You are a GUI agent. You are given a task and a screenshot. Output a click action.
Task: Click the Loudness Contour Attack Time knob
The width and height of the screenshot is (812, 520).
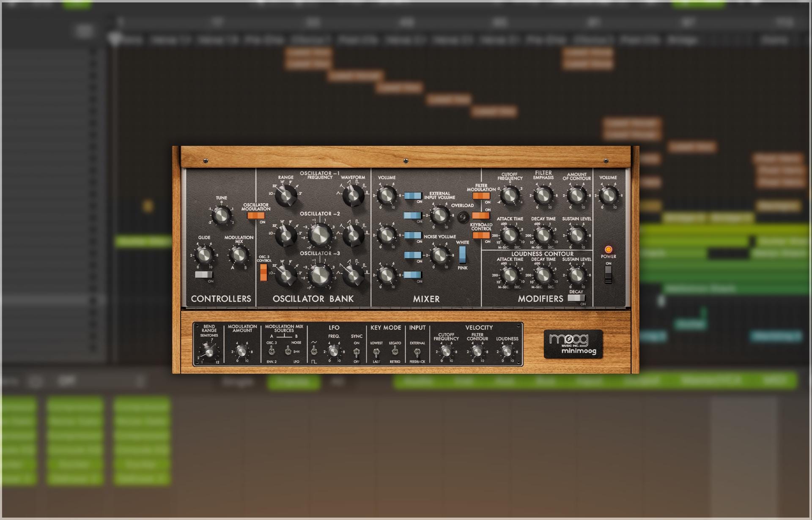click(x=510, y=275)
